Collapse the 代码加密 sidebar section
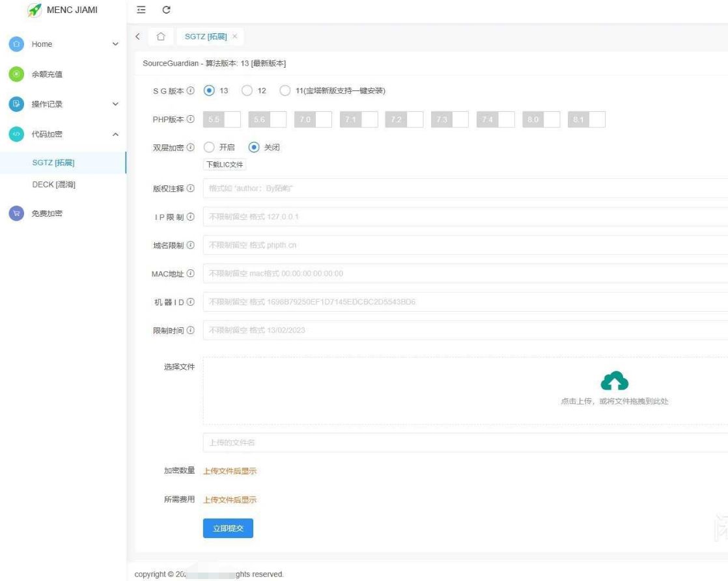The image size is (728, 581). [115, 135]
